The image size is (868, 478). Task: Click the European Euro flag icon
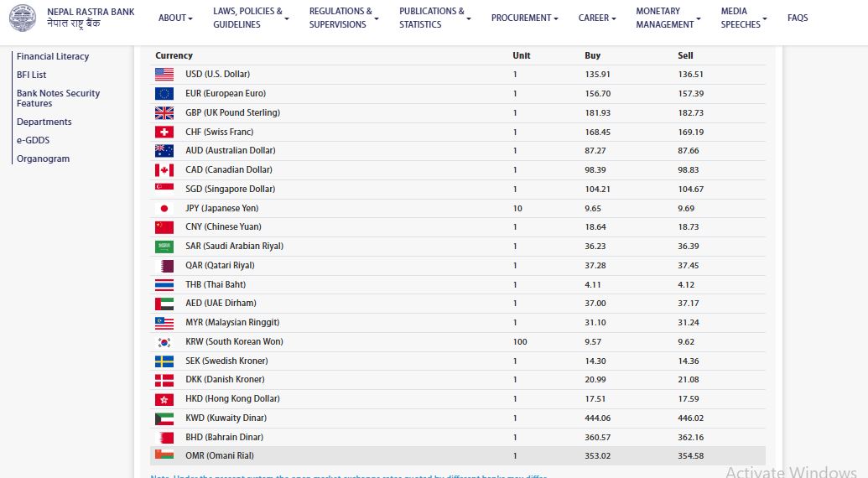click(164, 93)
